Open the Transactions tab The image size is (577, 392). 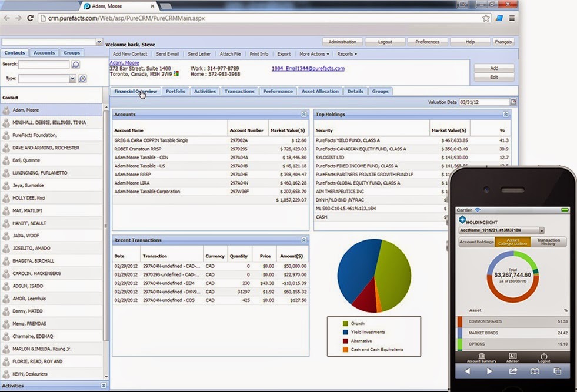click(x=239, y=91)
